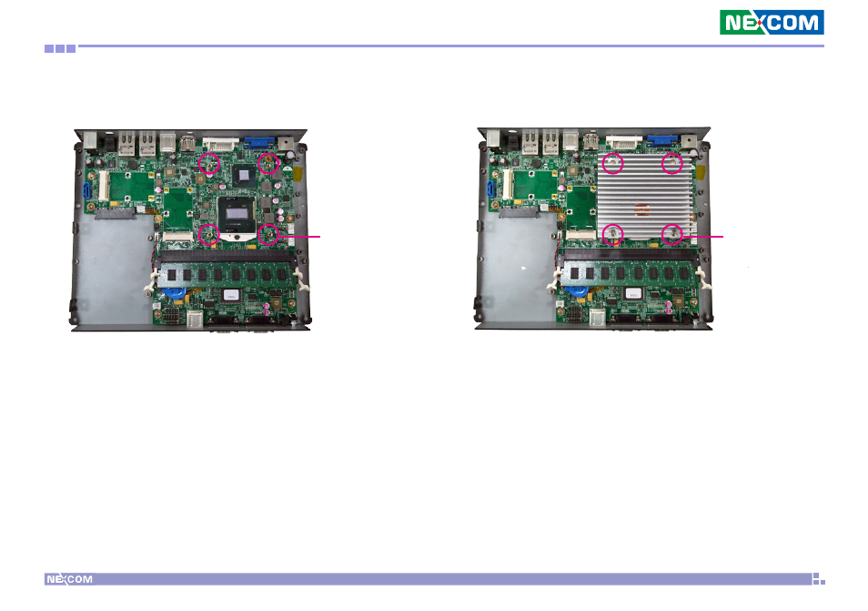868x611 pixels.
Task: Click the memory module in the left photo
Action: (226, 273)
